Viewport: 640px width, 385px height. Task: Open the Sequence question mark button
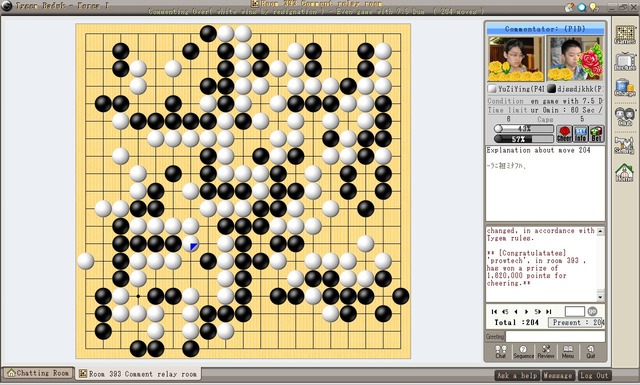(523, 352)
